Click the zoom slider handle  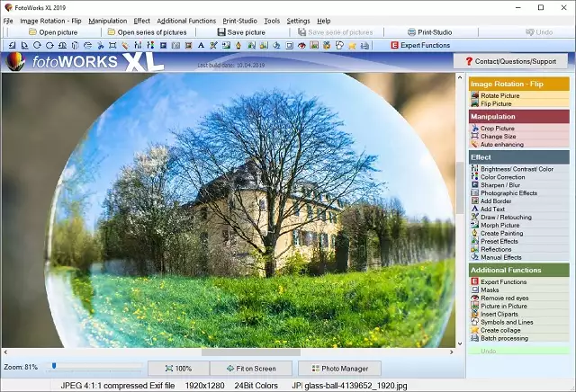(54, 366)
